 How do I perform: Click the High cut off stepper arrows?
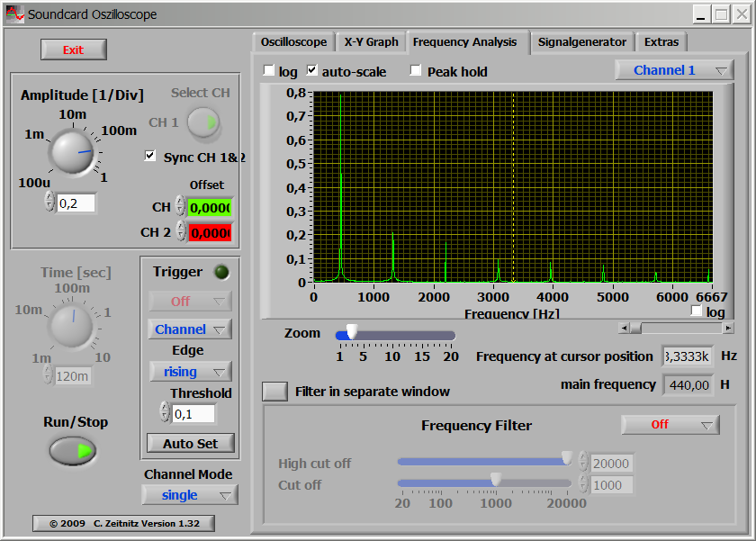(583, 462)
